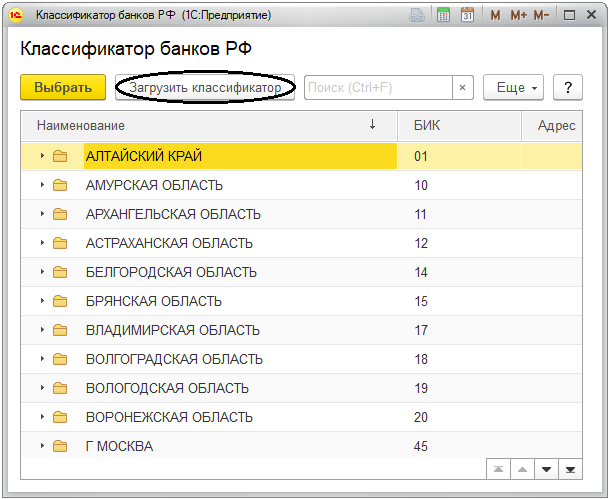
Task: Click the Адрес column header
Action: pos(552,125)
